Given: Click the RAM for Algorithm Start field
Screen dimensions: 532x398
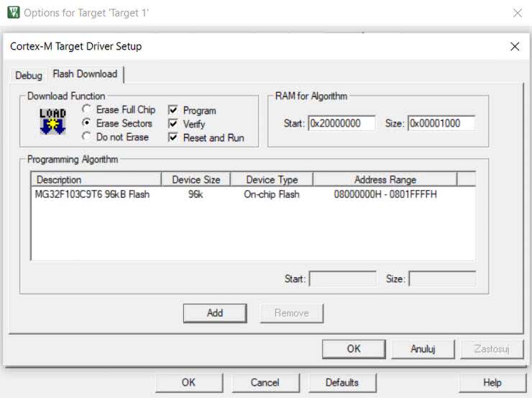Looking at the screenshot, I should [341, 124].
